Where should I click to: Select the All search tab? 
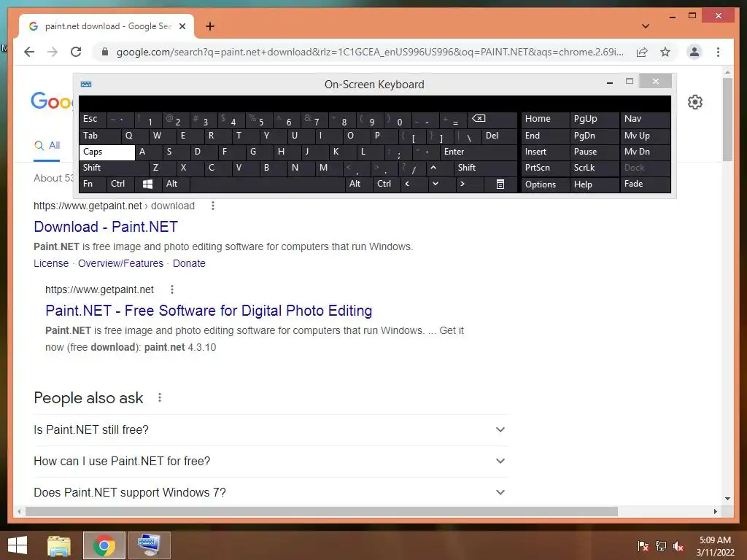47,146
